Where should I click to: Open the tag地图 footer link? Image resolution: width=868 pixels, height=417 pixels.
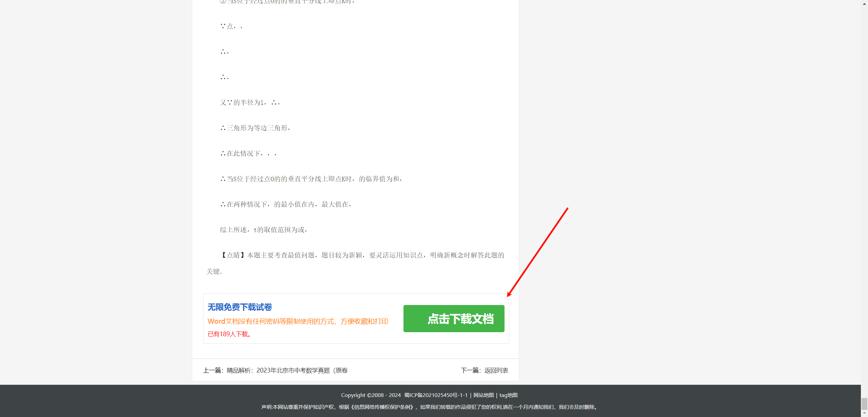tap(508, 395)
